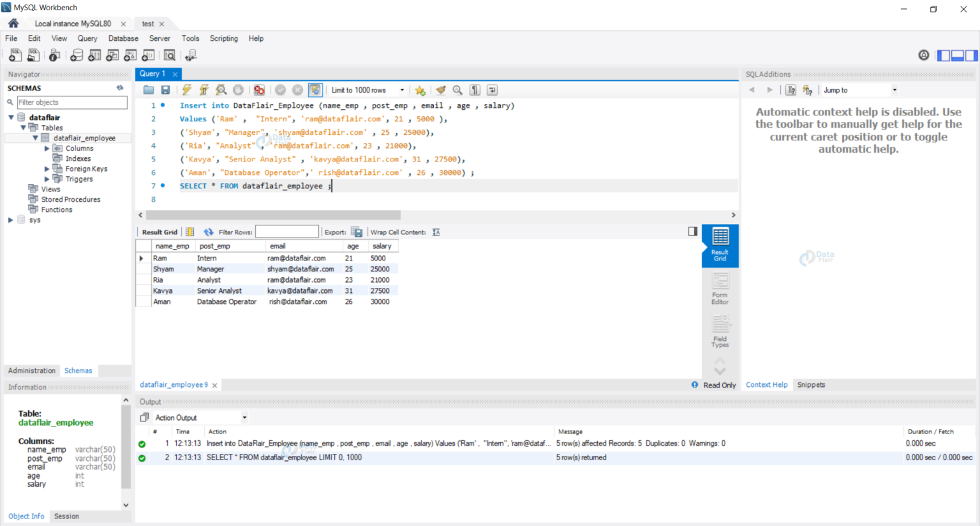The image size is (980, 526).
Task: Create a new stored procedure icon
Action: [130, 56]
